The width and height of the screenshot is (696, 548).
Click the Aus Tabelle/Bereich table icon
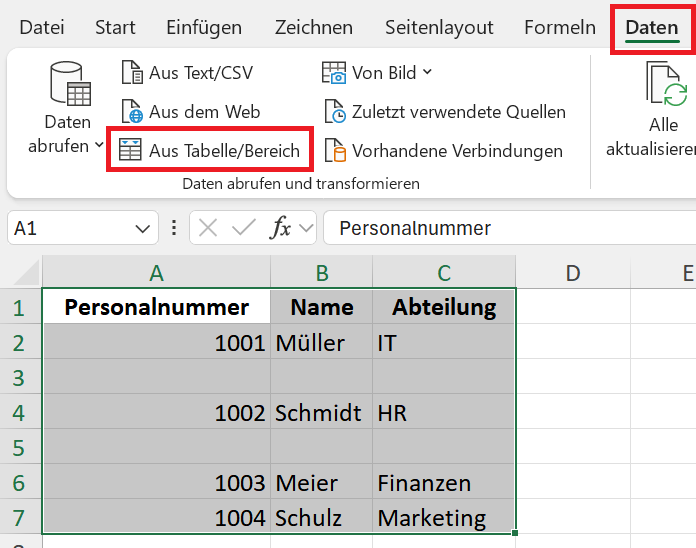pos(130,150)
